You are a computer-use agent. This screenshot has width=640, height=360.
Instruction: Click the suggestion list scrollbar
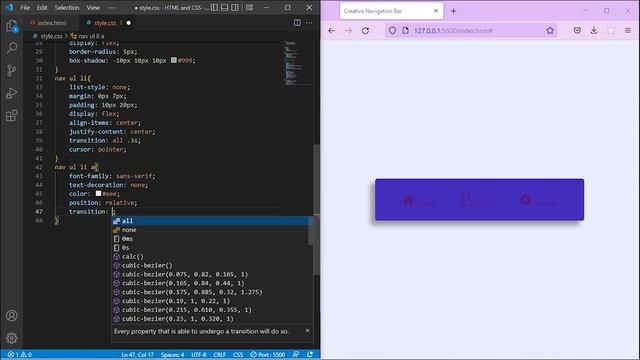(311, 231)
